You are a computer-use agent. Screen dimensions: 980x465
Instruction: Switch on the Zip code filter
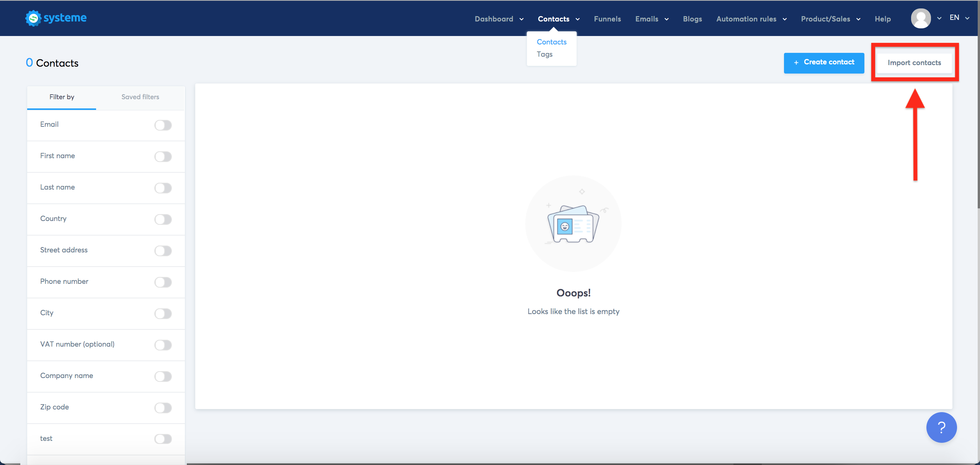163,408
